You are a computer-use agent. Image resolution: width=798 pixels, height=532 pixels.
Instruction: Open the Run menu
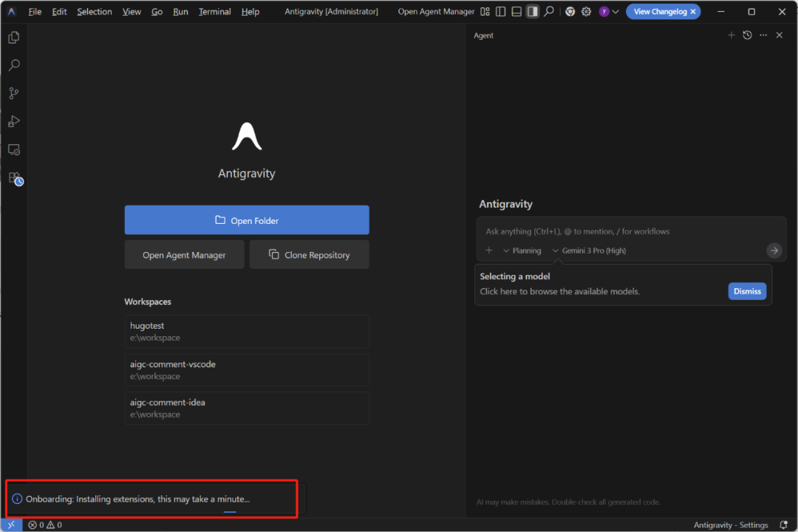[x=180, y=11]
